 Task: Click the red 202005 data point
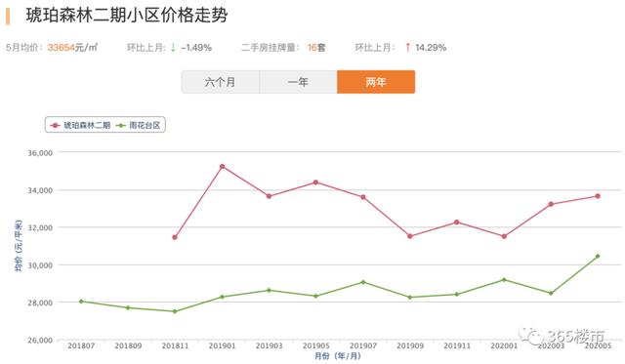click(598, 196)
